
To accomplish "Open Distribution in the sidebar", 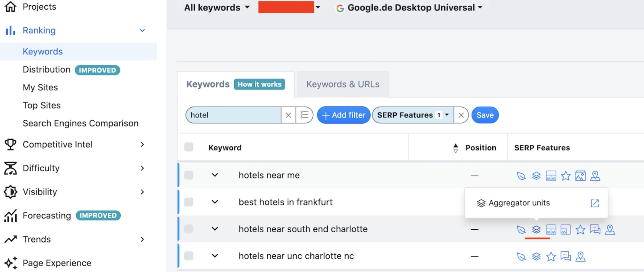I will [46, 69].
